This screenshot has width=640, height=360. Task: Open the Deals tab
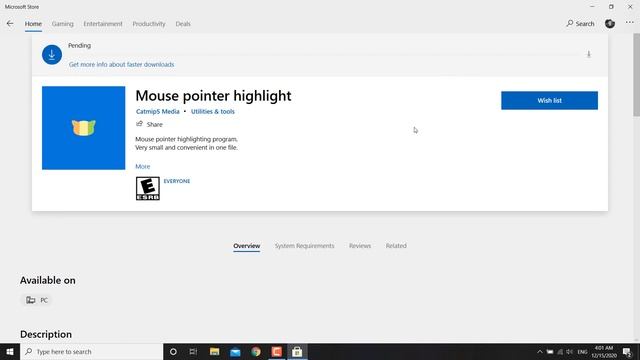coord(183,24)
